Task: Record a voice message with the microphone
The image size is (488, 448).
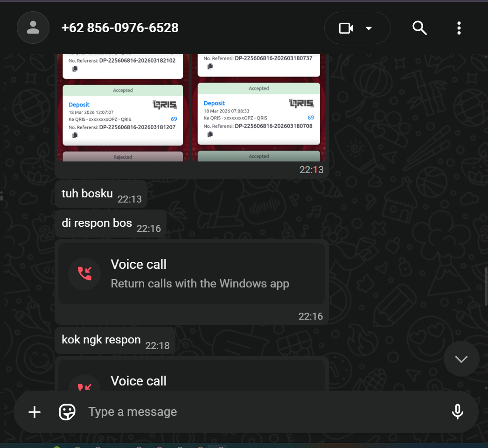Action: click(458, 412)
